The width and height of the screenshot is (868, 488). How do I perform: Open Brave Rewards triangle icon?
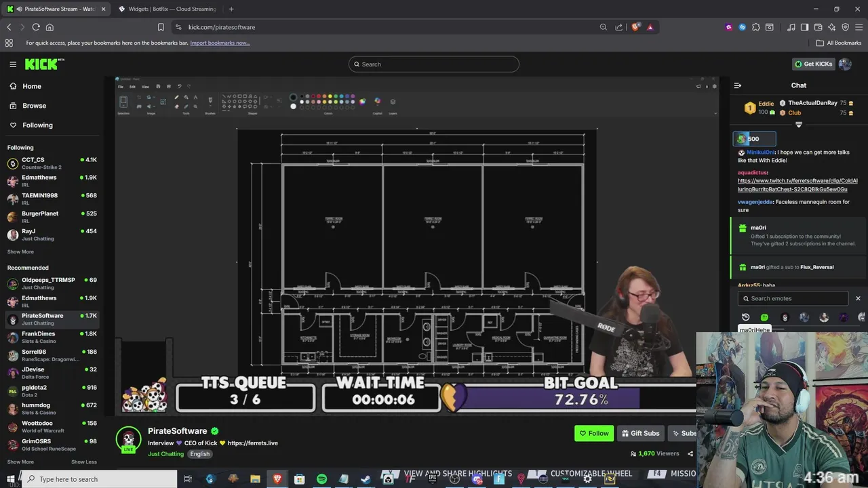tap(650, 27)
